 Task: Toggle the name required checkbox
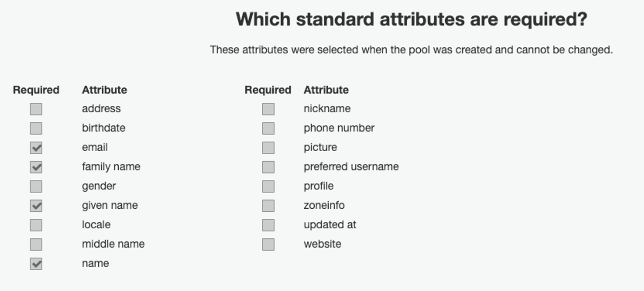pos(36,264)
